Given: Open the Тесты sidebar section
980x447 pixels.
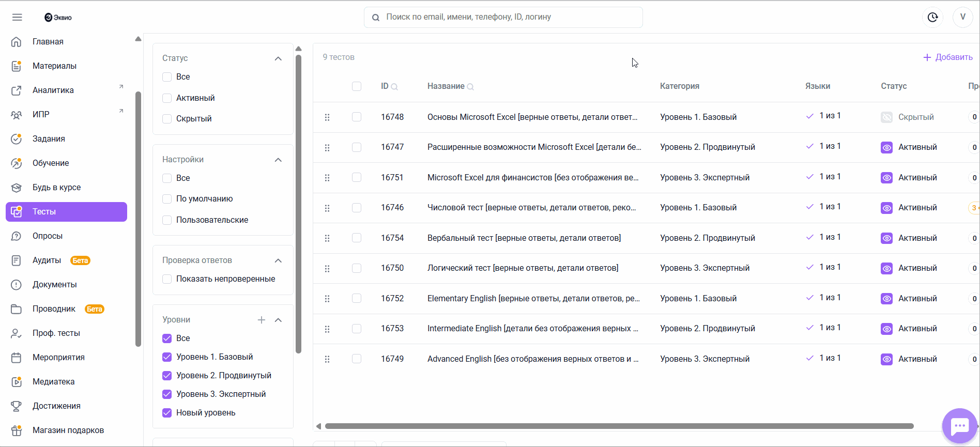Looking at the screenshot, I should tap(67, 211).
